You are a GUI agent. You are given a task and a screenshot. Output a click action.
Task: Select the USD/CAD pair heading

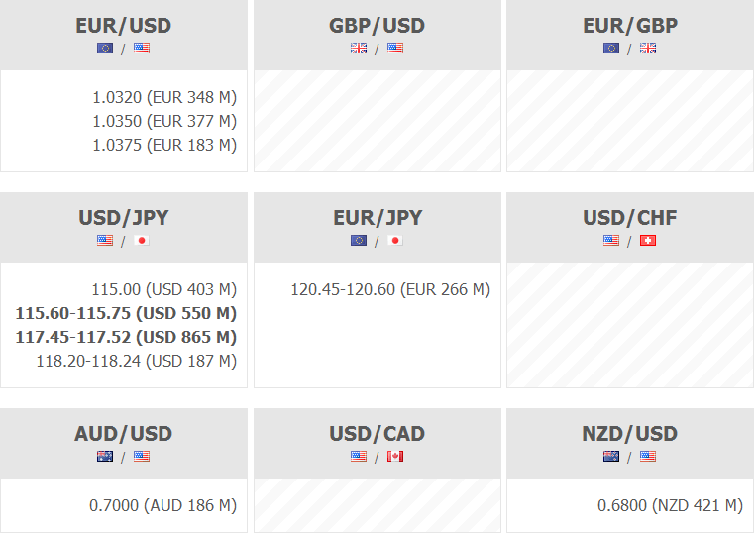pyautogui.click(x=377, y=434)
